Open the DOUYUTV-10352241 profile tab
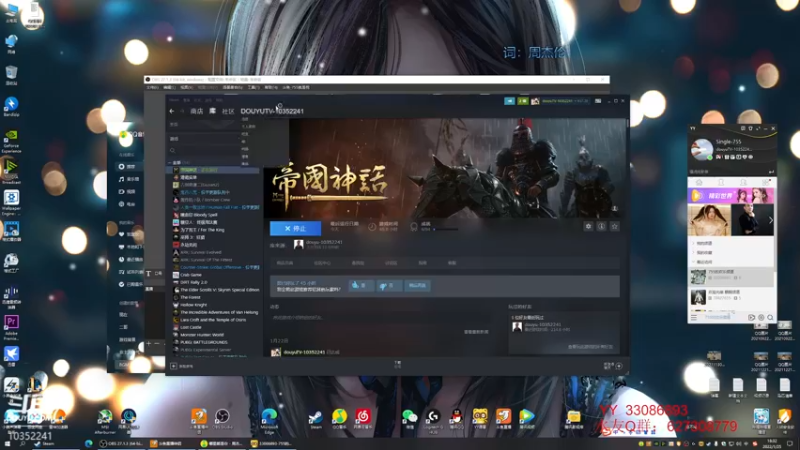 pyautogui.click(x=272, y=111)
